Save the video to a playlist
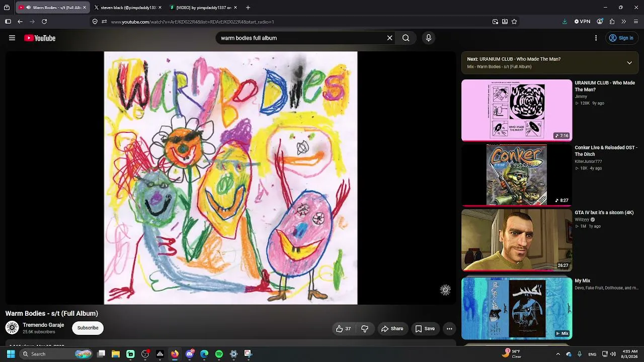644x362 pixels. tap(425, 329)
